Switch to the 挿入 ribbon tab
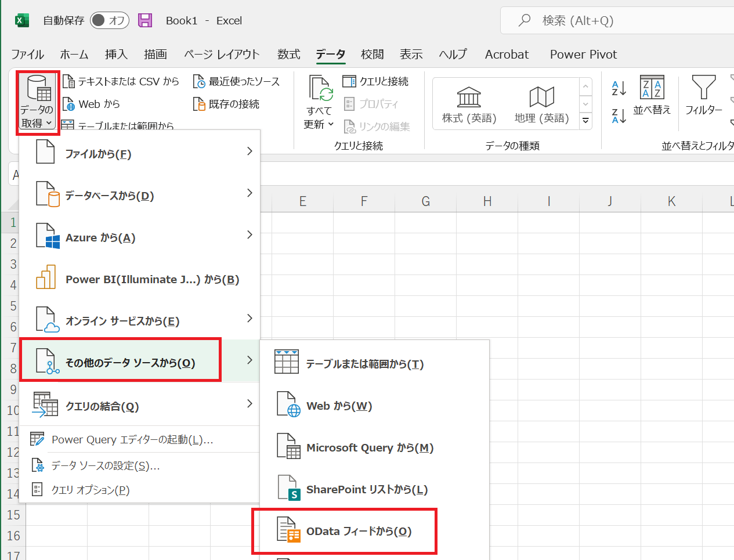The image size is (734, 560). (116, 54)
